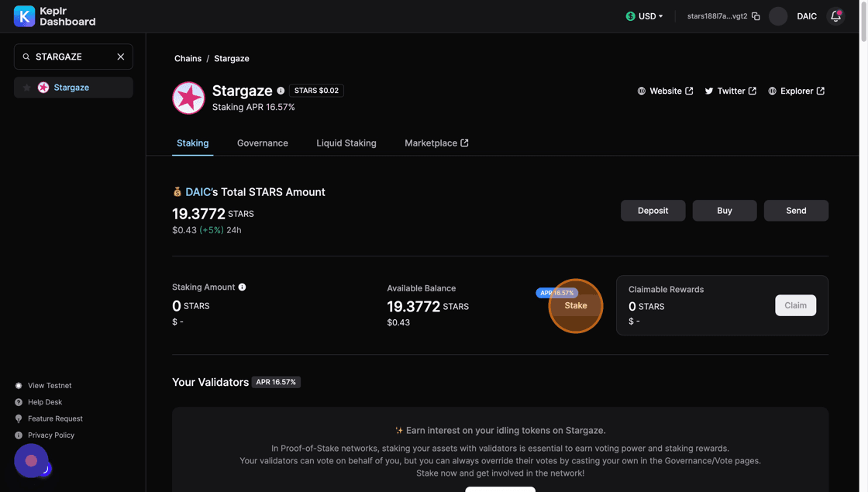Click the Send button
This screenshot has height=492, width=868.
796,211
